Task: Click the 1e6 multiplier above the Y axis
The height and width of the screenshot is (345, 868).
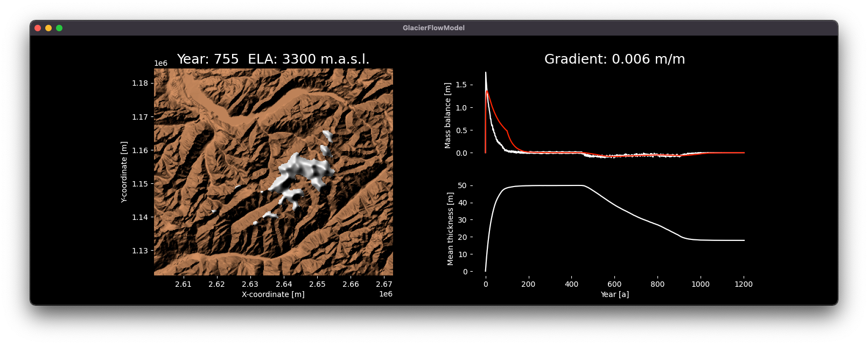Action: 160,64
